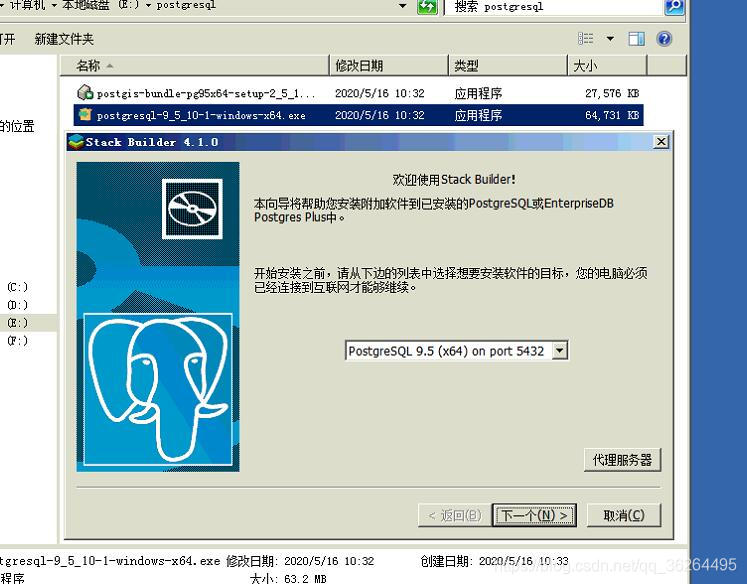Click the search magnifier icon
Viewport: 747px width, 584px height.
(x=674, y=7)
